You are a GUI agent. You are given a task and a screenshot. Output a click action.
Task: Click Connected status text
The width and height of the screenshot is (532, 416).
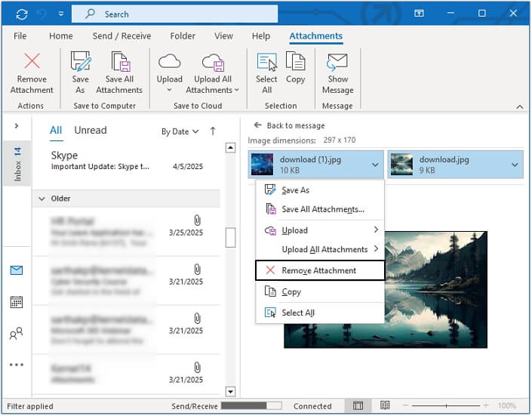(312, 406)
